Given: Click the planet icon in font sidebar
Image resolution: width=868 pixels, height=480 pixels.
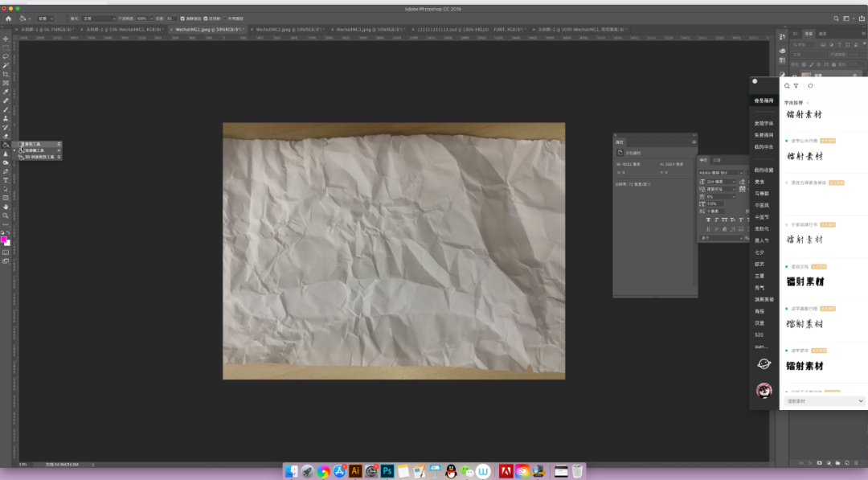Looking at the screenshot, I should pyautogui.click(x=764, y=364).
